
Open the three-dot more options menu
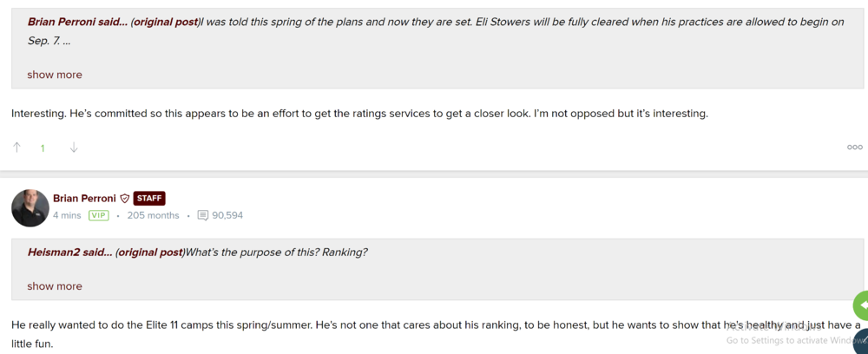(854, 147)
